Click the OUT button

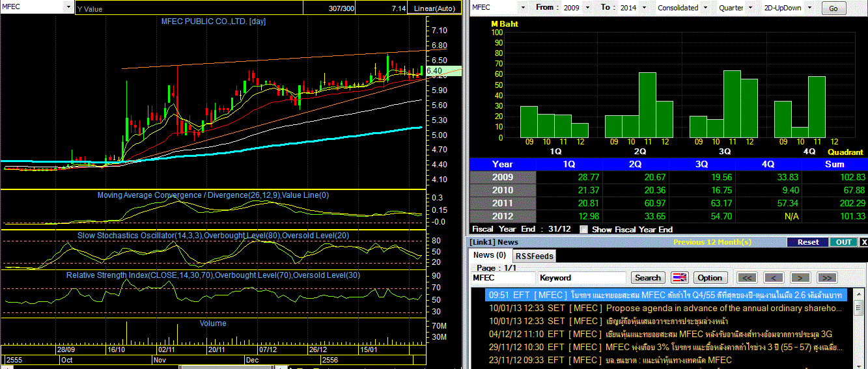[x=844, y=242]
